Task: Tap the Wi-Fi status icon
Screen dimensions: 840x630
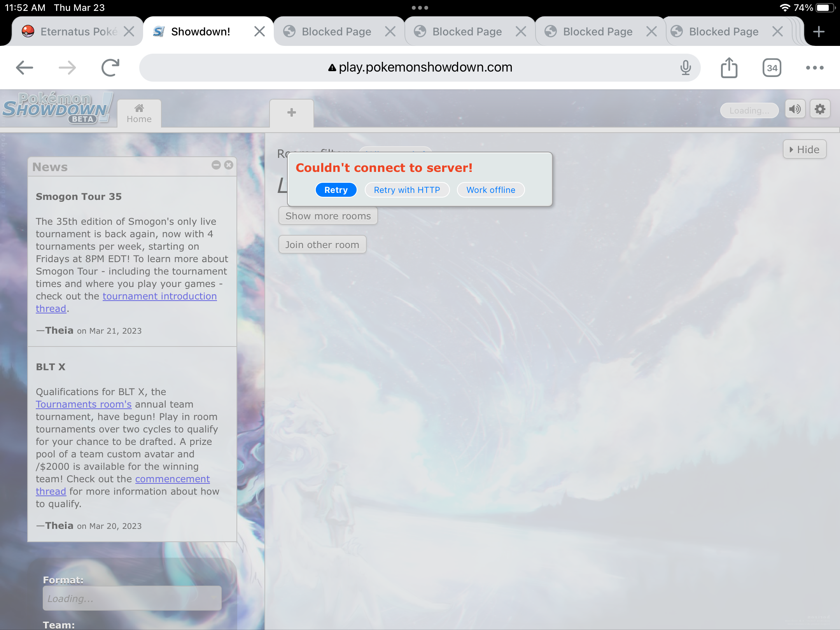Action: pyautogui.click(x=785, y=8)
